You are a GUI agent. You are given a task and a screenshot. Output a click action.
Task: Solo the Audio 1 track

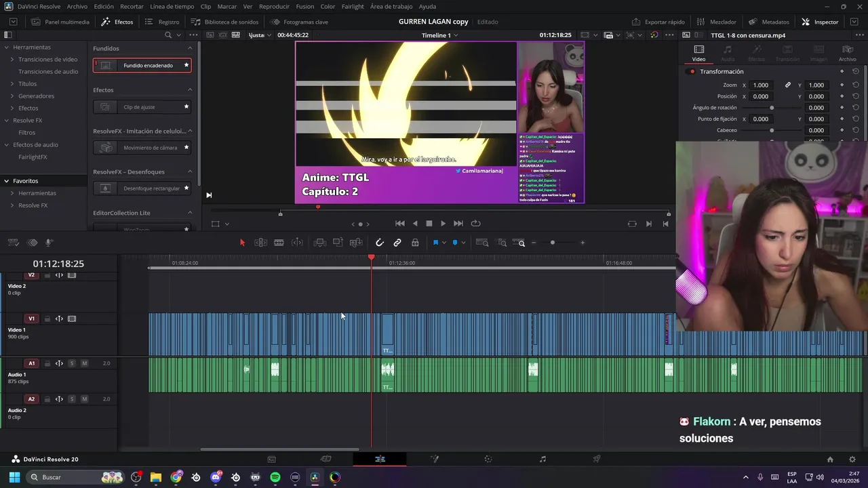pos(72,363)
